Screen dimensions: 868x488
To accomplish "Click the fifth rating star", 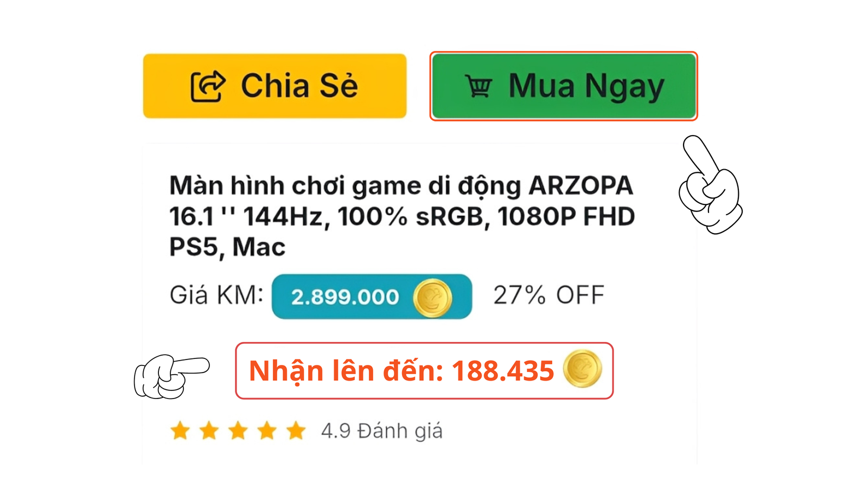I will coord(296,430).
